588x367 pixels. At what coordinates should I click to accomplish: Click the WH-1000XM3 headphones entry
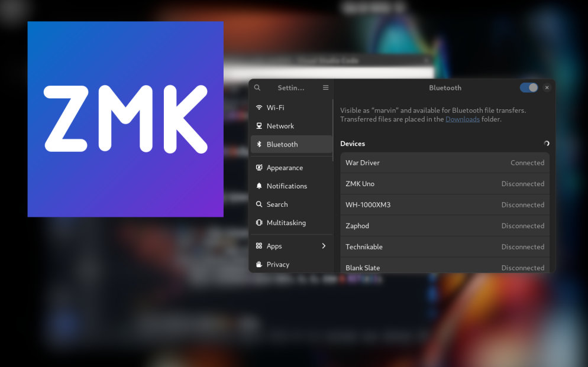coord(445,205)
